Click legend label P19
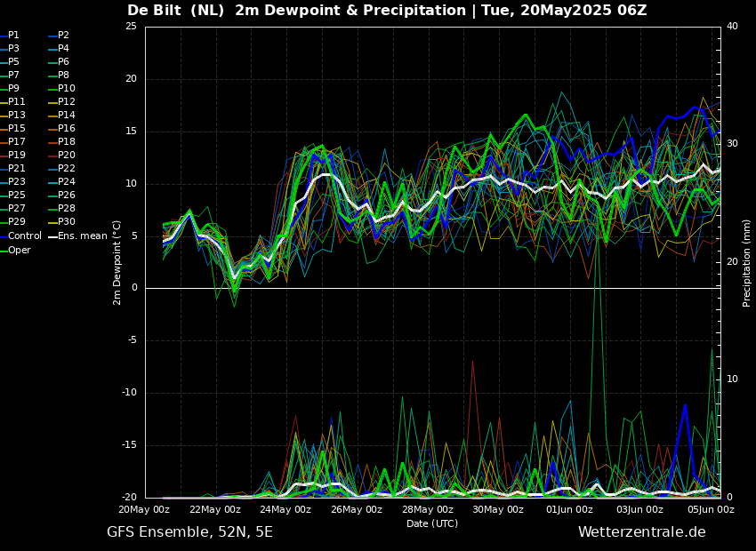756x551 pixels. pos(12,156)
